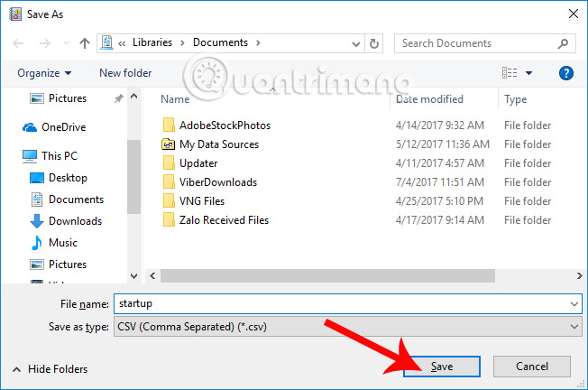Click the Forward navigation arrow
588x390 pixels.
click(45, 43)
